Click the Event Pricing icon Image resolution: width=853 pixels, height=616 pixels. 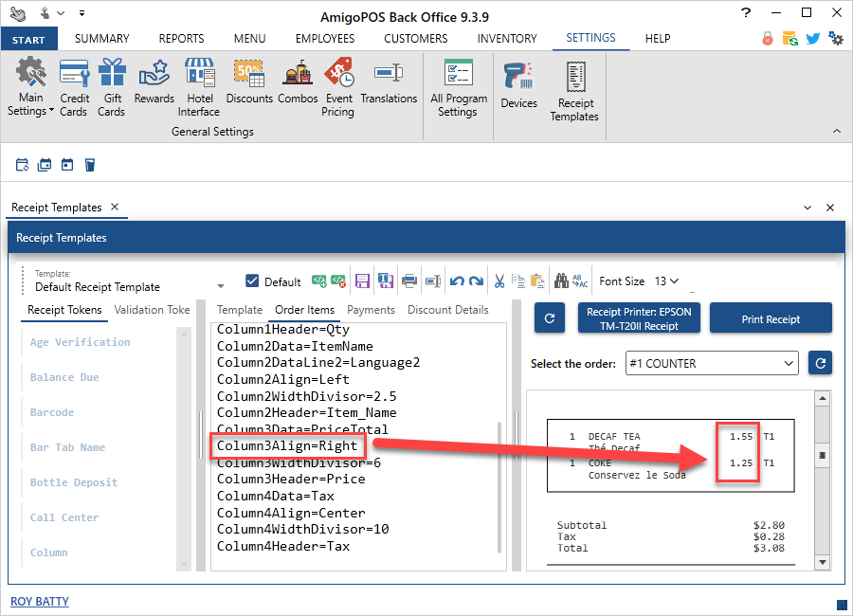coord(337,86)
